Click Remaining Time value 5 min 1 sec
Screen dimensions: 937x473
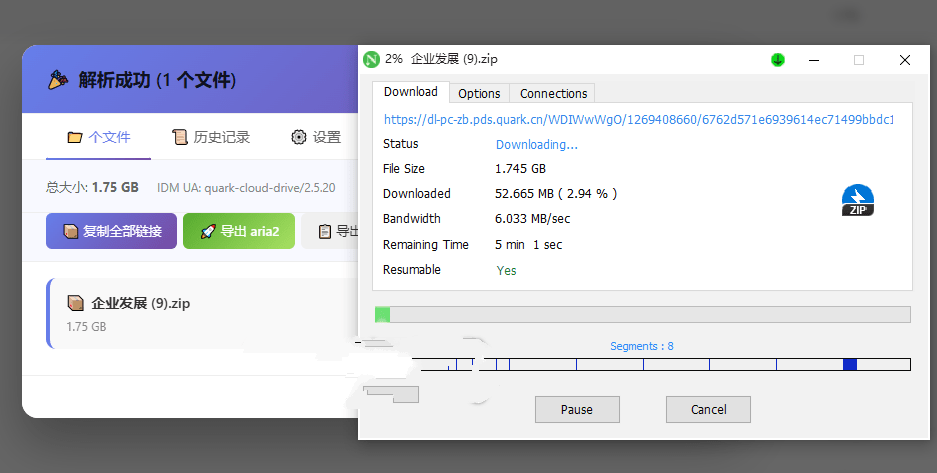tap(528, 245)
